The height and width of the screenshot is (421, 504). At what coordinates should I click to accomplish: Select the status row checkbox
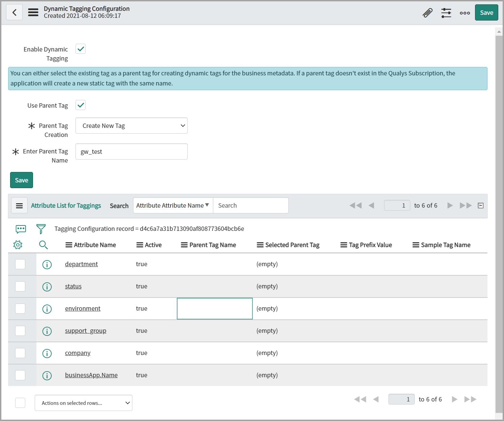click(20, 286)
